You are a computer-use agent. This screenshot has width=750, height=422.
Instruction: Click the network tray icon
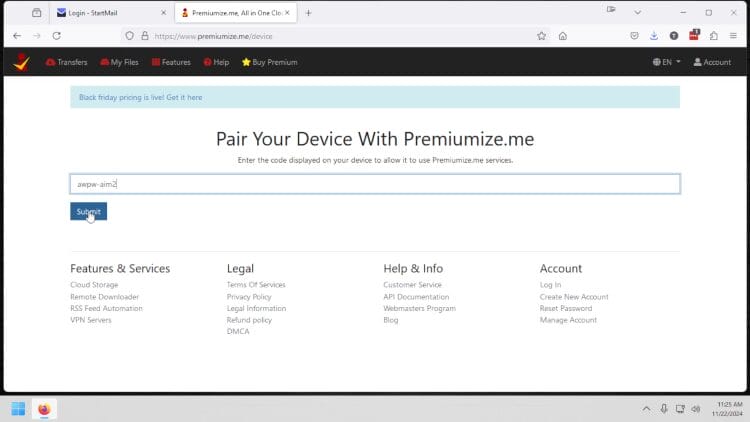680,409
